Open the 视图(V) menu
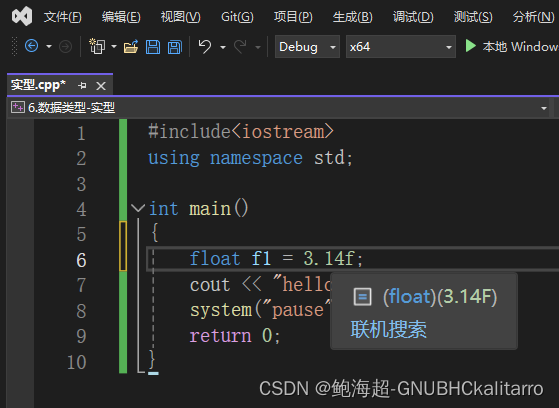The width and height of the screenshot is (559, 408). (x=180, y=17)
